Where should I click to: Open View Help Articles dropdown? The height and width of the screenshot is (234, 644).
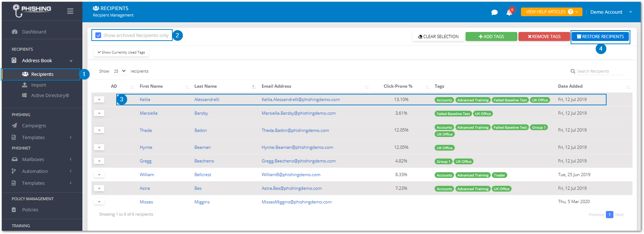click(551, 12)
